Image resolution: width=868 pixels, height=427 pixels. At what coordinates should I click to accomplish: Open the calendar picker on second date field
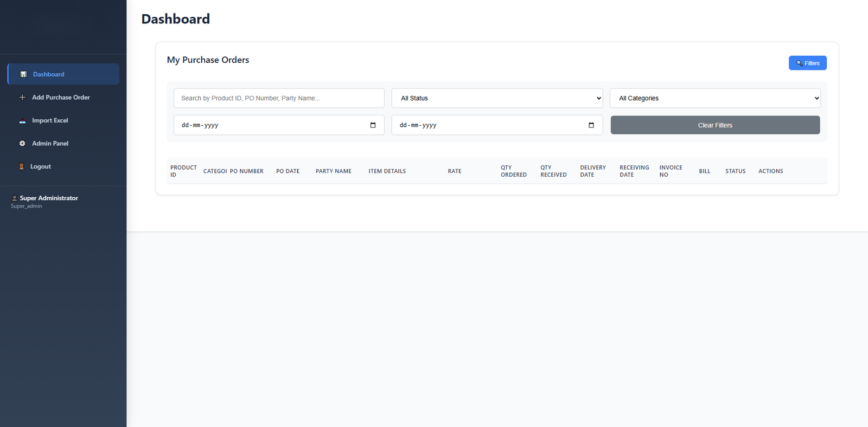click(x=591, y=125)
